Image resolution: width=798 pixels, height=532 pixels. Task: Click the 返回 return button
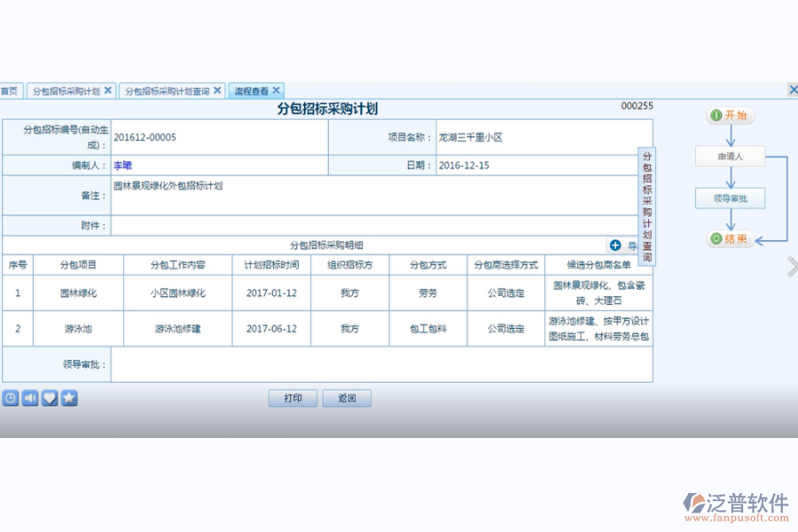pos(347,397)
